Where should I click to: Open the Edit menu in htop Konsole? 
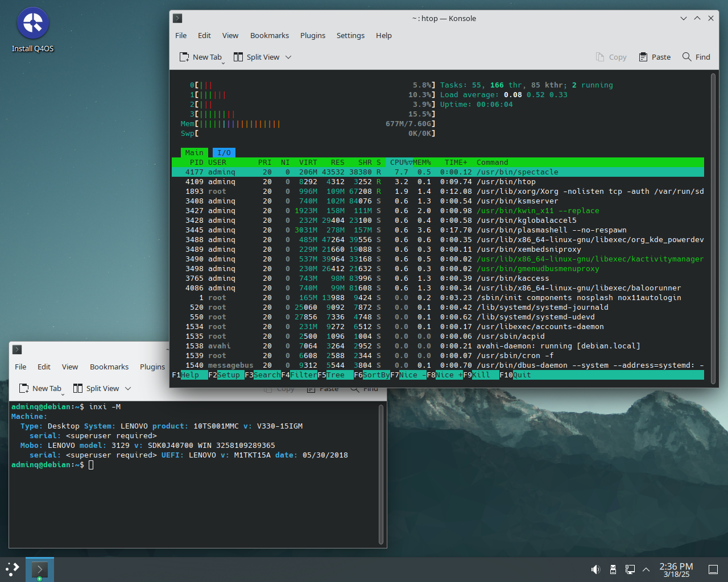pyautogui.click(x=204, y=35)
